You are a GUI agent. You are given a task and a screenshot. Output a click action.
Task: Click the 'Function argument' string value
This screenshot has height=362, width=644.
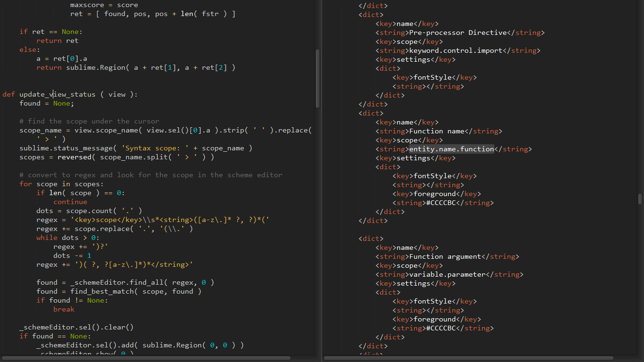[445, 257]
